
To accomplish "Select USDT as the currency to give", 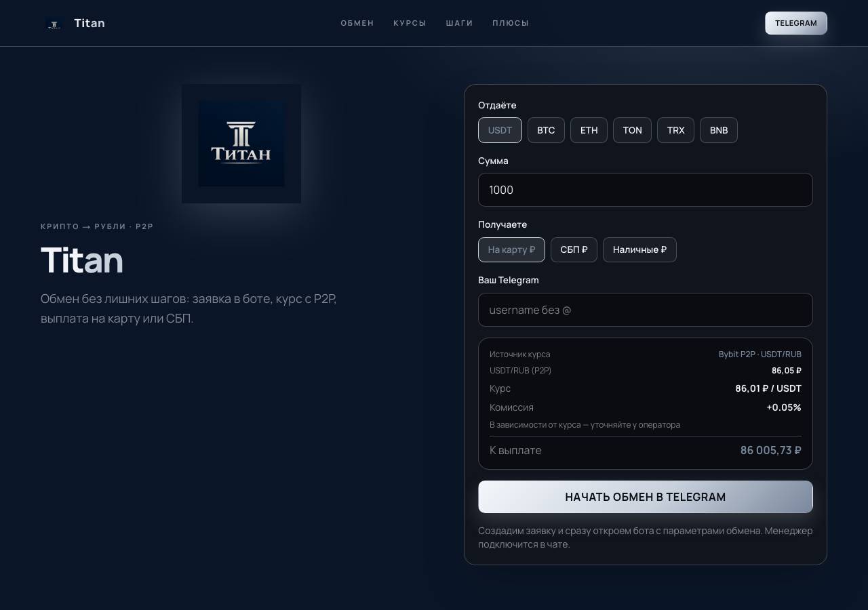I will pos(500,130).
